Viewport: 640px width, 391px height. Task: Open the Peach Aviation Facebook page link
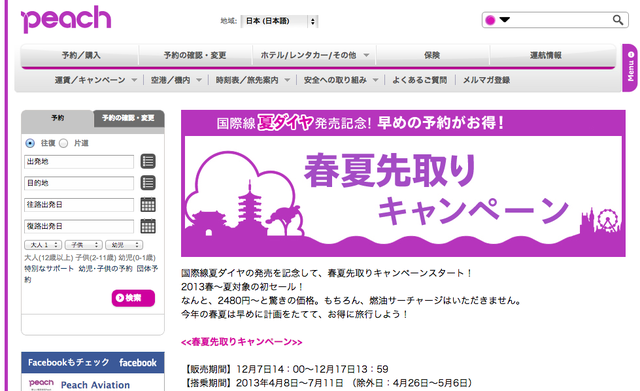click(x=95, y=385)
